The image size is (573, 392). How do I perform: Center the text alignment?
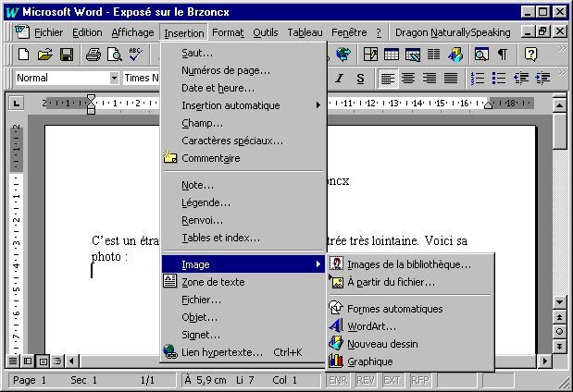coord(408,78)
